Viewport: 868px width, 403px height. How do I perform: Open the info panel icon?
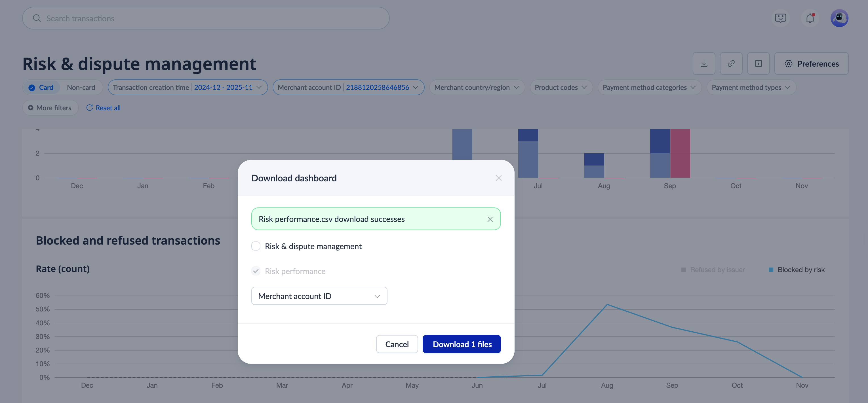coord(758,63)
